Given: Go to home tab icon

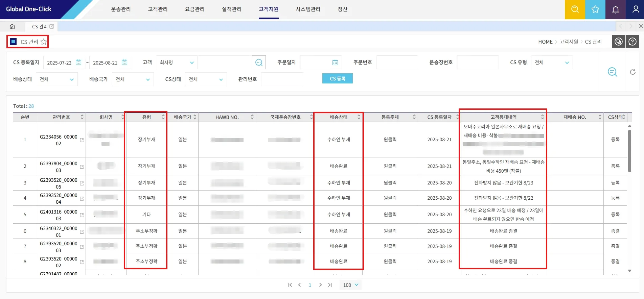Looking at the screenshot, I should click(x=12, y=26).
